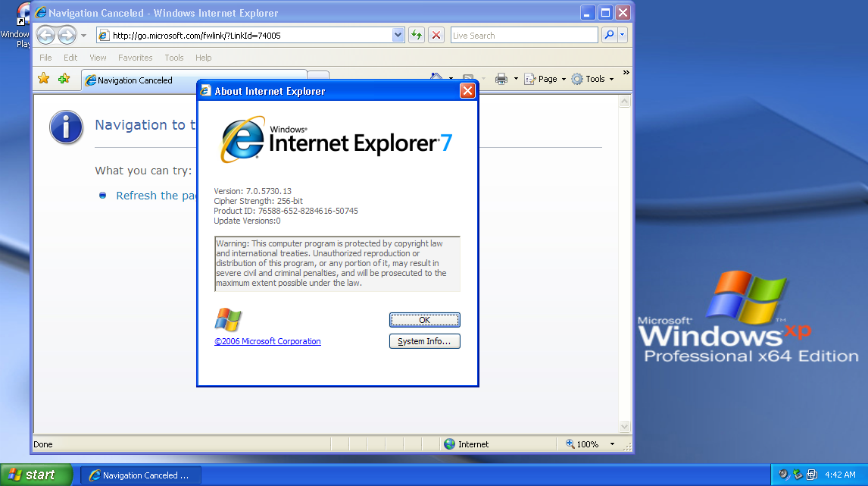Click the Live Search box
868x486 pixels.
click(x=524, y=36)
